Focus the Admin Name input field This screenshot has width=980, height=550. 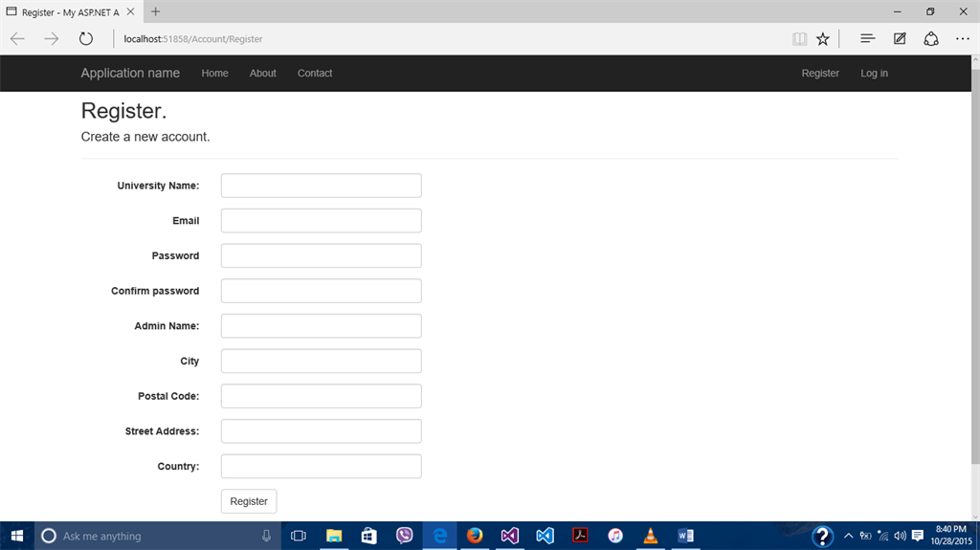pos(322,325)
